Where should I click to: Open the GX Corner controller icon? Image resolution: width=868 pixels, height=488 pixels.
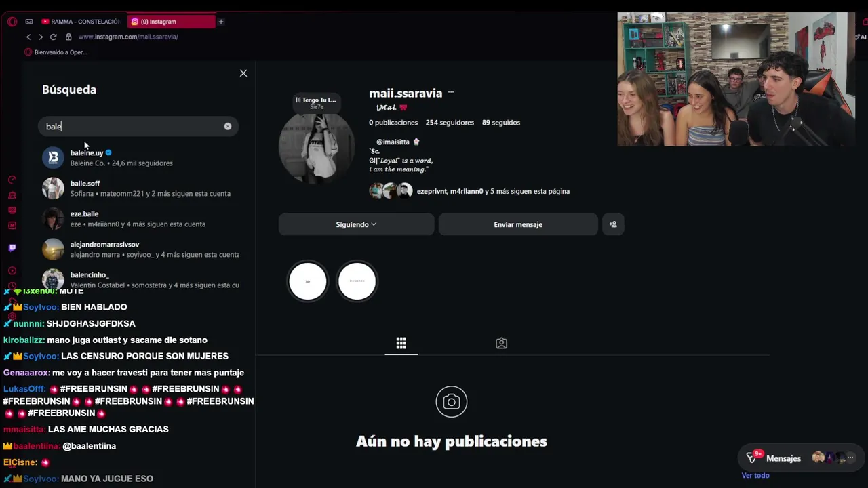(x=29, y=22)
